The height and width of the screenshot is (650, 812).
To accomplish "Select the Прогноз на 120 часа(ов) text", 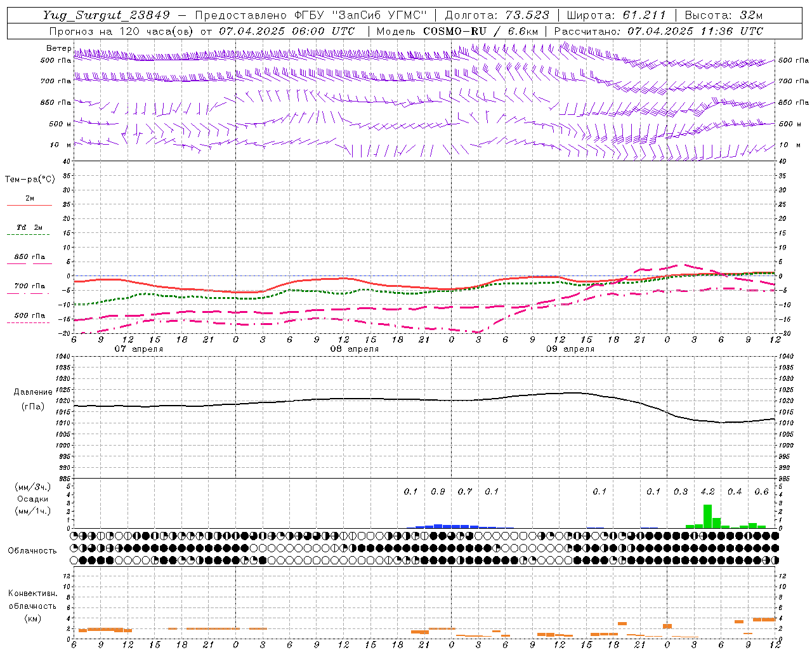I will (x=122, y=31).
